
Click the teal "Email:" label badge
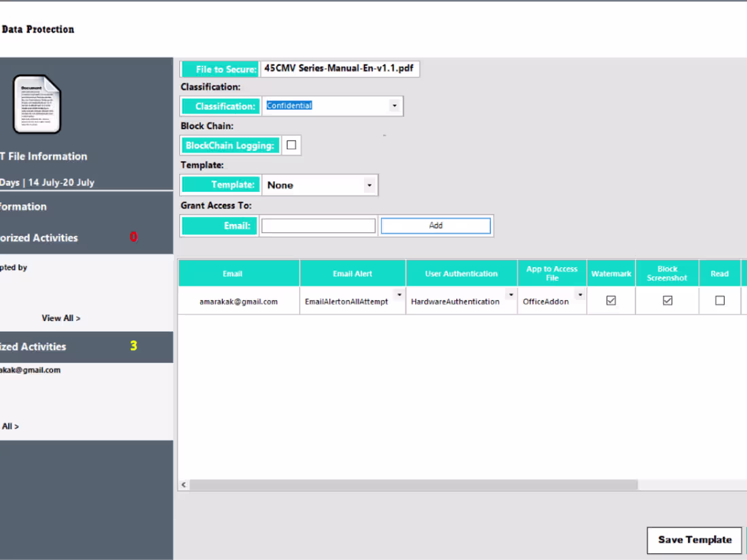click(x=219, y=225)
